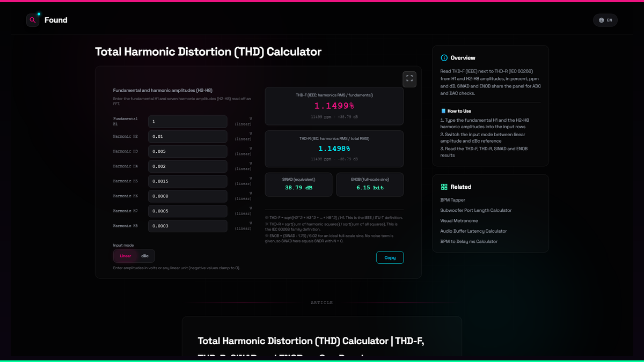The width and height of the screenshot is (644, 362).
Task: Open the BPM Tapper related link
Action: click(x=453, y=200)
